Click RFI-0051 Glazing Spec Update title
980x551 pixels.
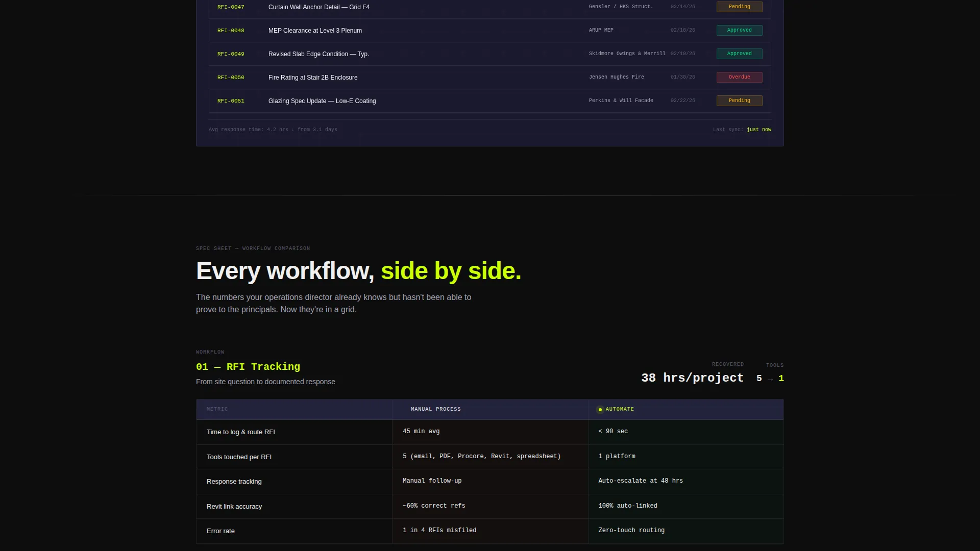[x=322, y=101]
